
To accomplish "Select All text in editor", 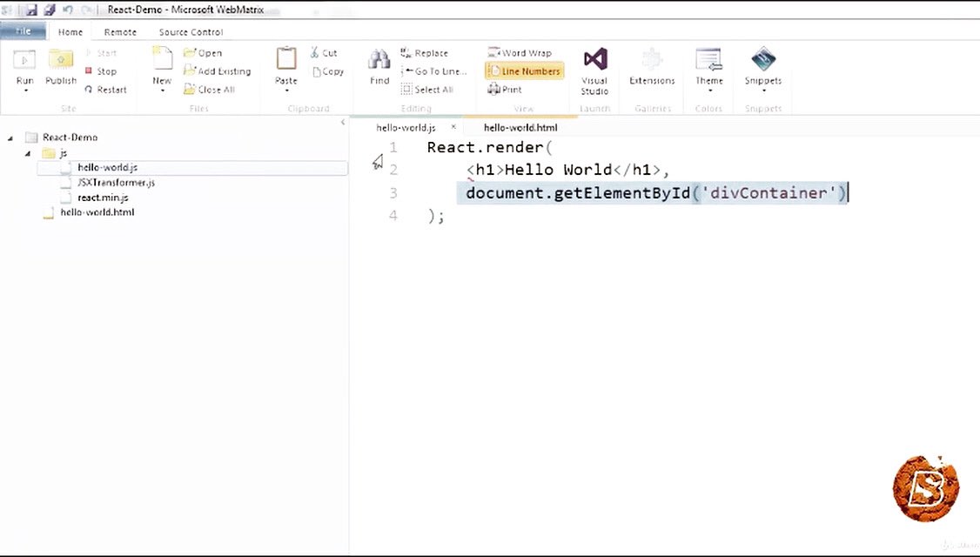I will pos(426,90).
